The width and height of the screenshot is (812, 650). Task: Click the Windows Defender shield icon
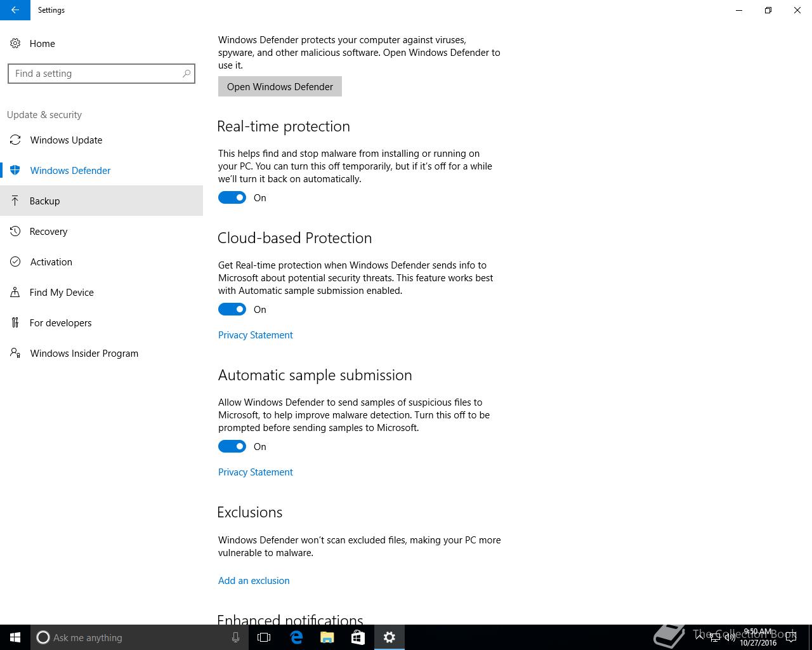point(16,170)
